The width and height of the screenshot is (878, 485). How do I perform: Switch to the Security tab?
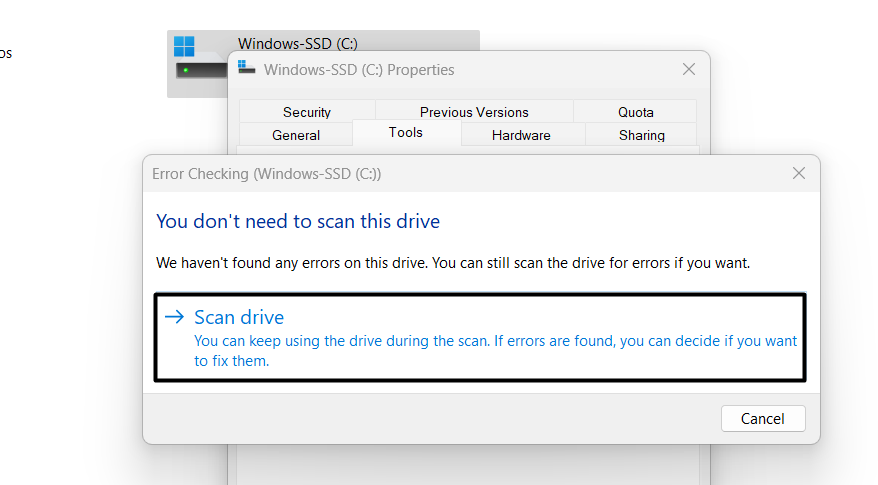pos(306,112)
